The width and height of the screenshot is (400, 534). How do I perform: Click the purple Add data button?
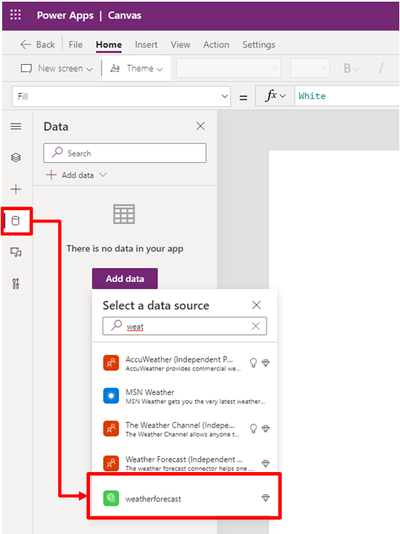[125, 279]
